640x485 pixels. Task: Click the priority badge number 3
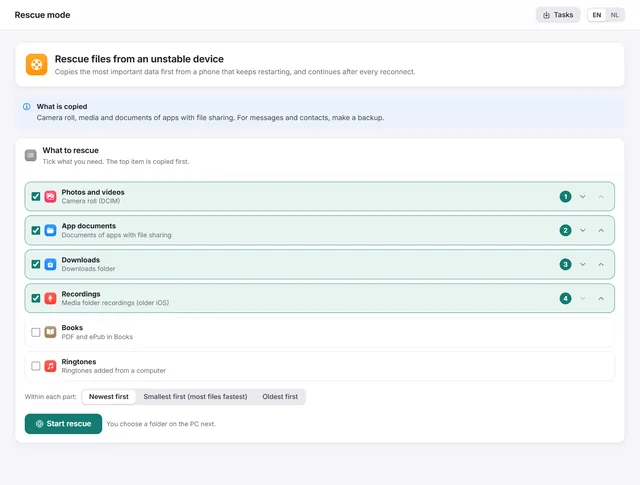pyautogui.click(x=565, y=265)
